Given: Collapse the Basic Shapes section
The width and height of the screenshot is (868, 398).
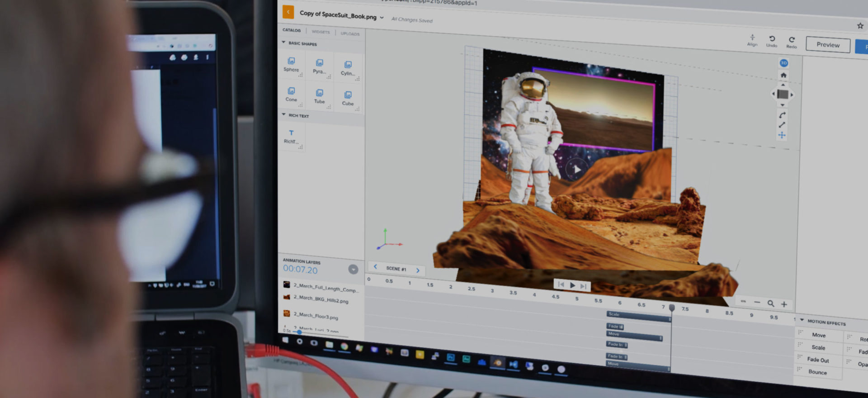Looking at the screenshot, I should coord(284,43).
